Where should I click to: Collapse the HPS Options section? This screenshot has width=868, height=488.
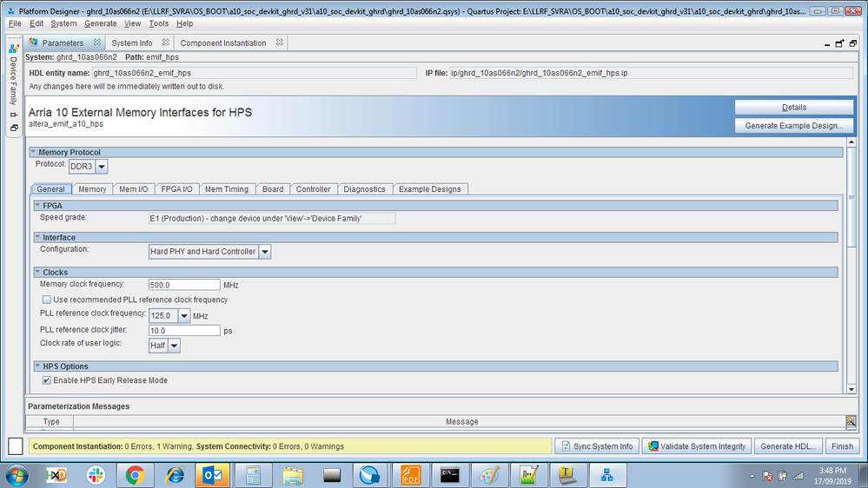(37, 366)
